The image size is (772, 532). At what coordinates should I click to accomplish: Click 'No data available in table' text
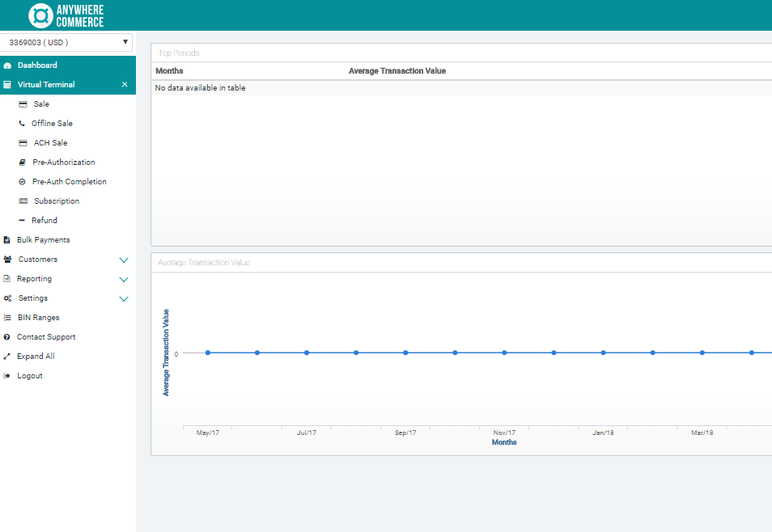201,88
